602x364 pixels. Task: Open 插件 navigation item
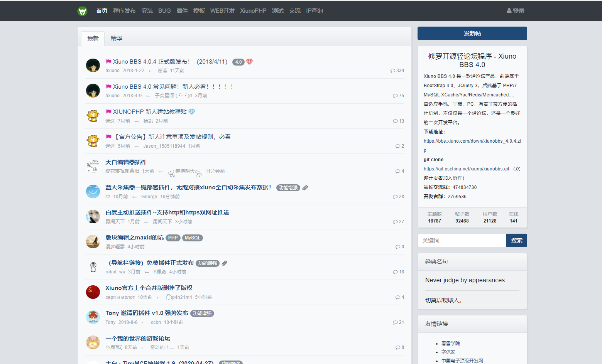coord(182,11)
